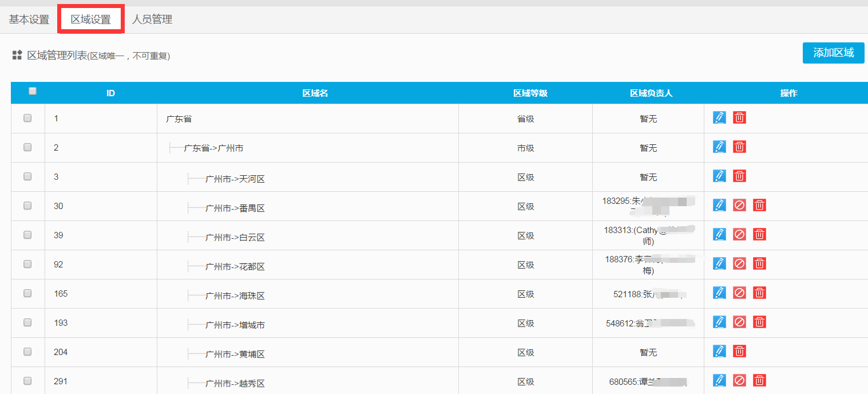Delete the 广州市->黄埔区 row
Viewport: 868px width, 394px height.
(x=739, y=351)
